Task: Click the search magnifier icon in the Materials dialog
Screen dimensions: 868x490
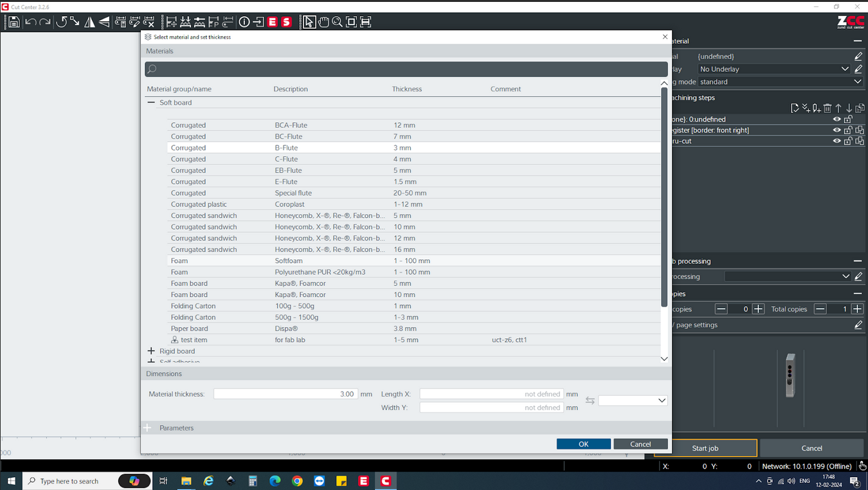Action: point(152,69)
